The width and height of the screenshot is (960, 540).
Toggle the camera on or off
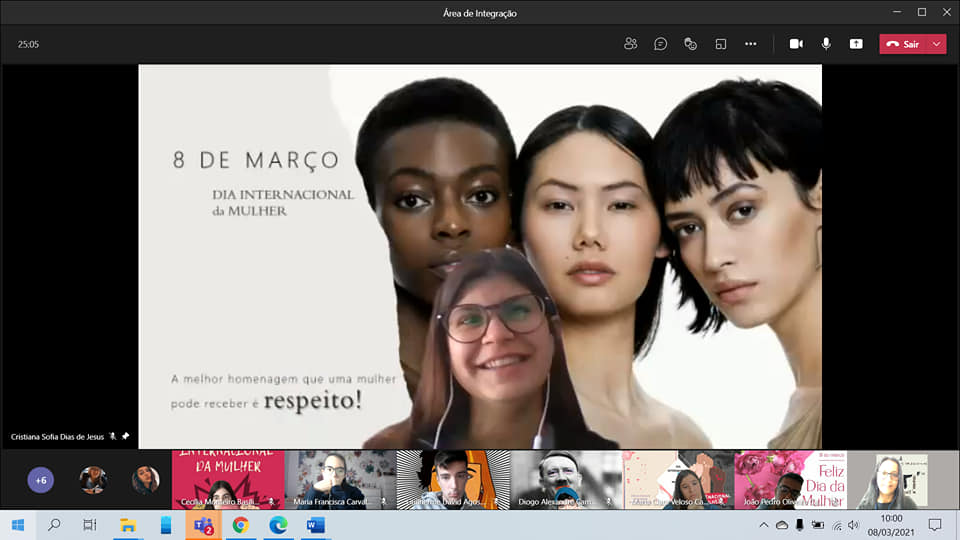(x=796, y=44)
